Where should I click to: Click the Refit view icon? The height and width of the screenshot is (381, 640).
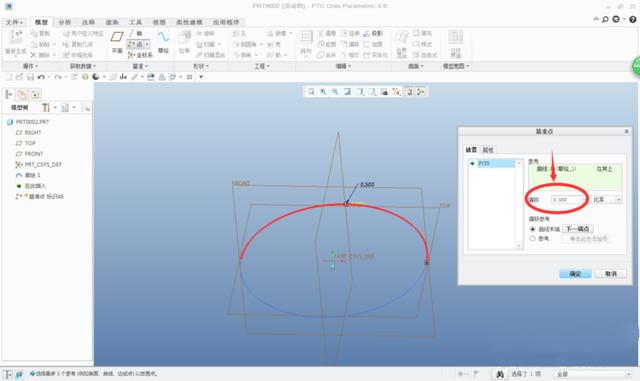tap(311, 92)
